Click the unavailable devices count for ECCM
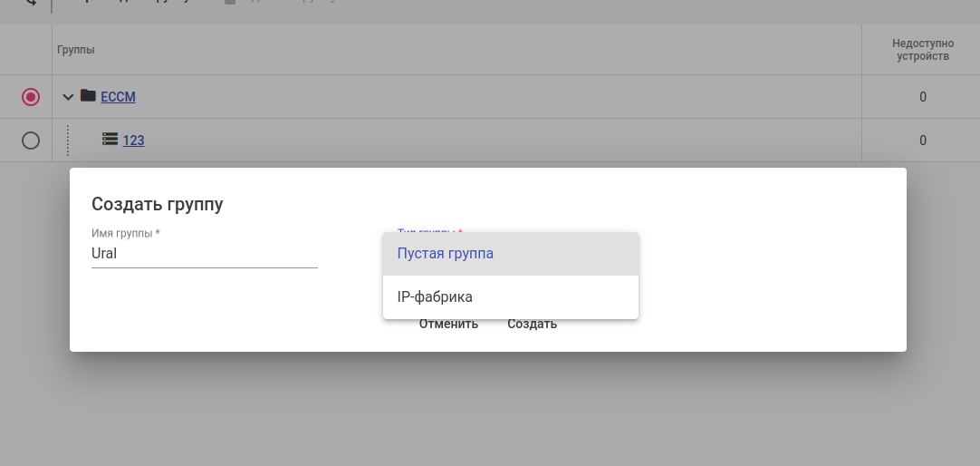980x466 pixels. tap(923, 97)
